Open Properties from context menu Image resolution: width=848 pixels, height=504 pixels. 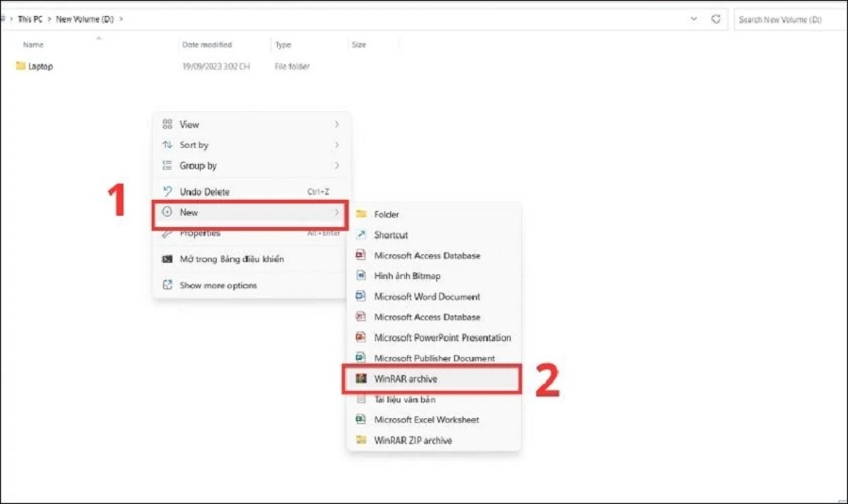(251, 233)
